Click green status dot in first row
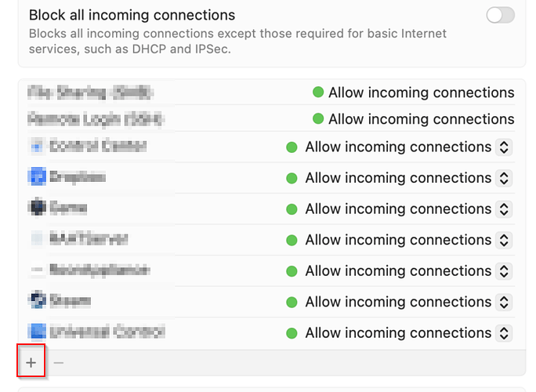Viewport: 536px width, 392px height. [x=318, y=92]
